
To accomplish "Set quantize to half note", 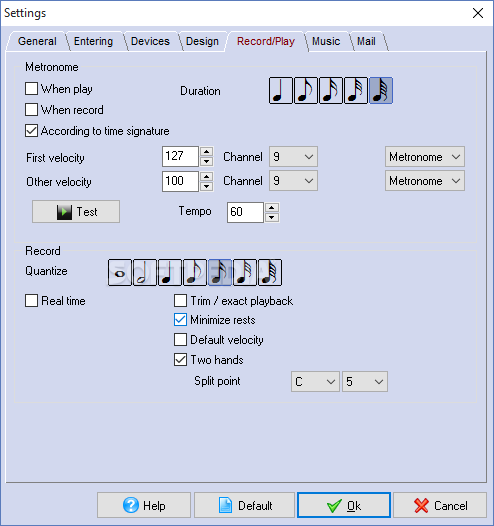I will coord(145,272).
